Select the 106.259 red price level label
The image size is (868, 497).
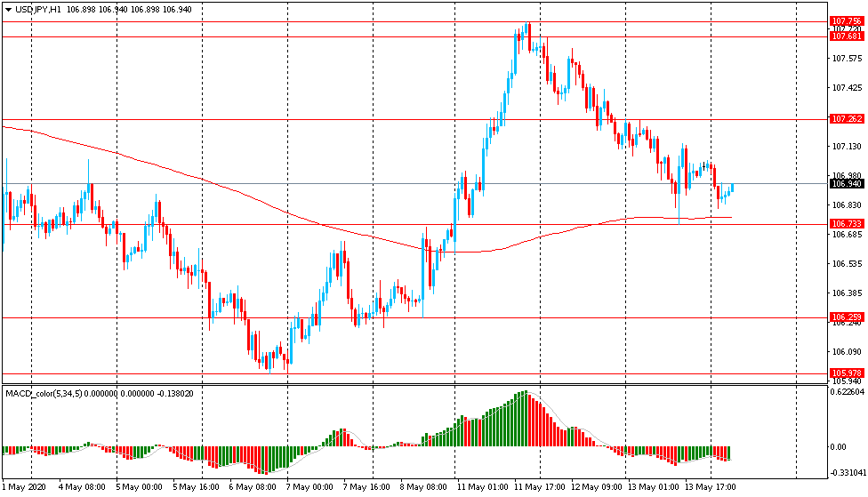[x=847, y=317]
